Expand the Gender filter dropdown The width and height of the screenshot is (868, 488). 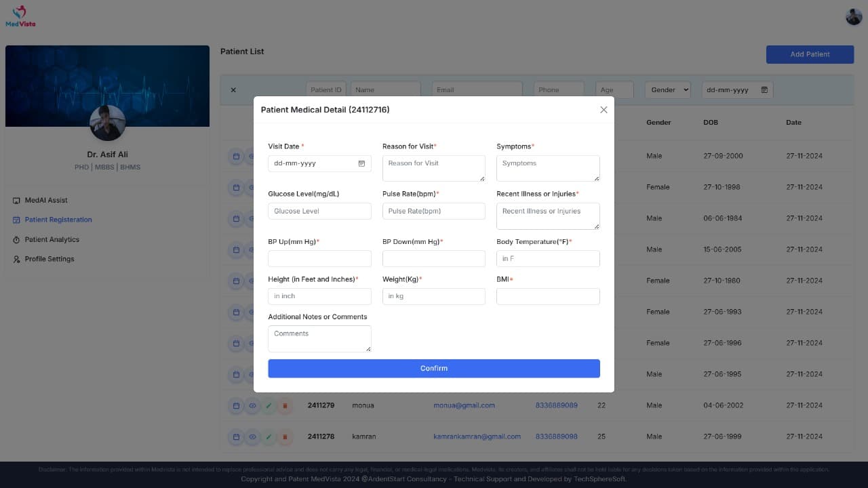[668, 89]
